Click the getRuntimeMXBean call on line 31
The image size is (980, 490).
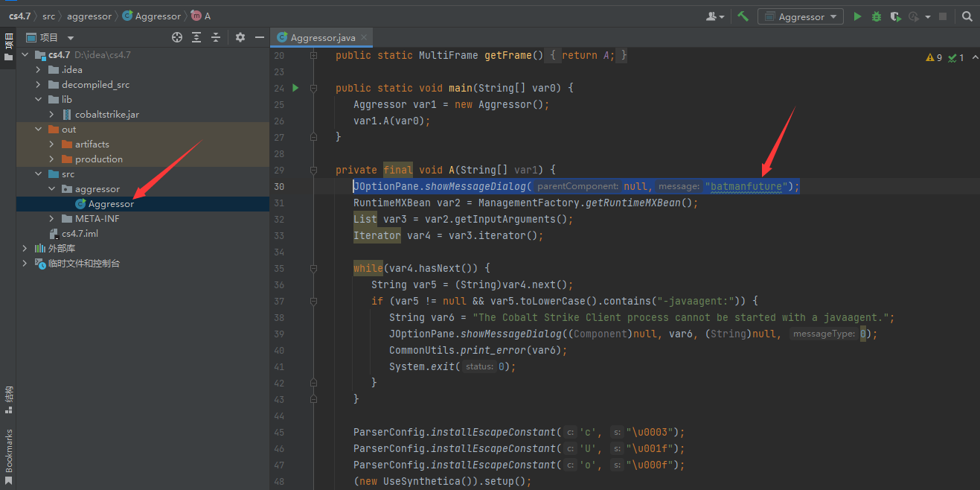[x=629, y=203]
